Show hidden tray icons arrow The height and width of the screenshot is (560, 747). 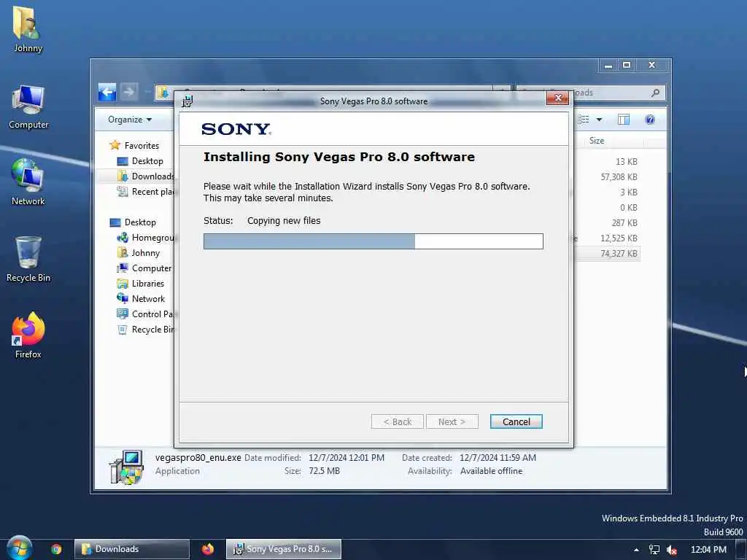(636, 550)
